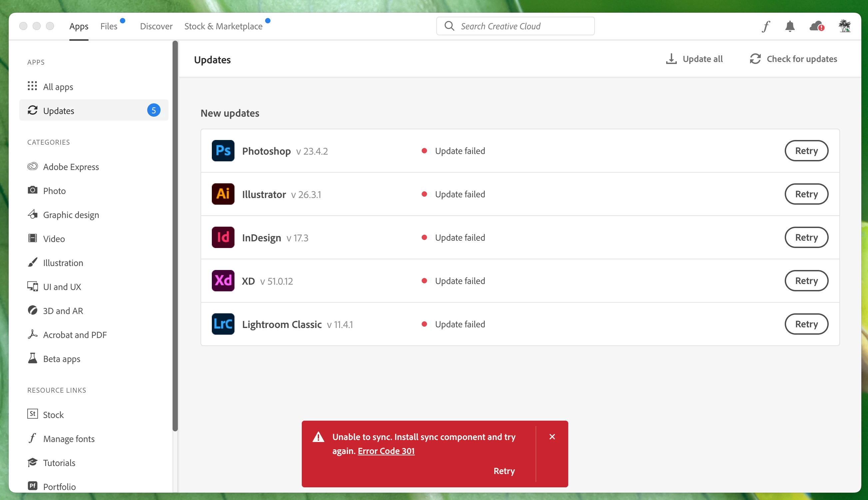Click the Illustrator app icon
The width and height of the screenshot is (868, 500).
(223, 194)
